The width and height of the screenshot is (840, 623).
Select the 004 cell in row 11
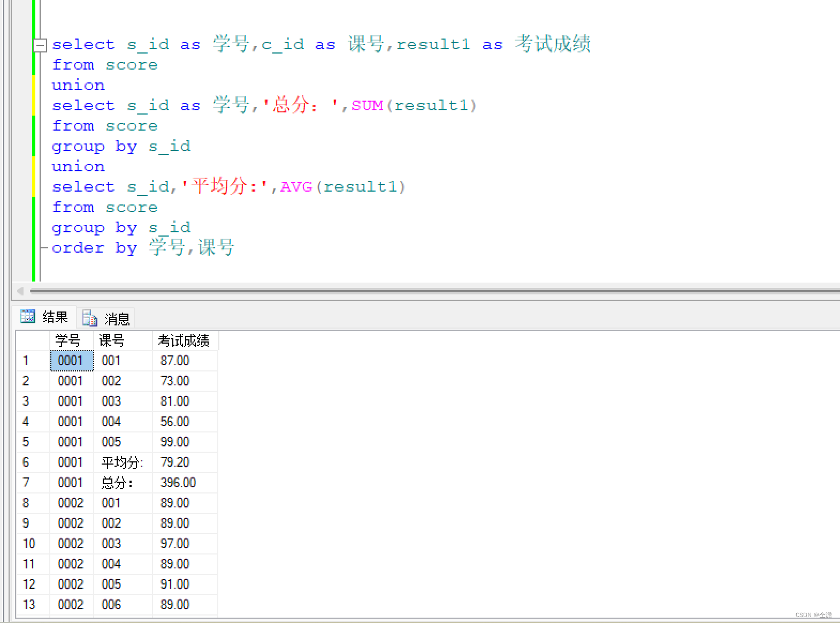[123, 564]
